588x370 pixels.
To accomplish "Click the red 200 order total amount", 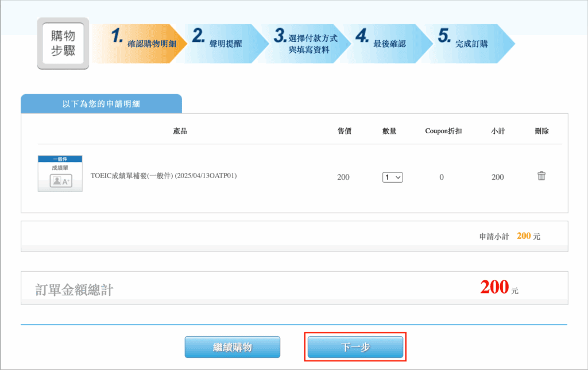I will coord(494,287).
